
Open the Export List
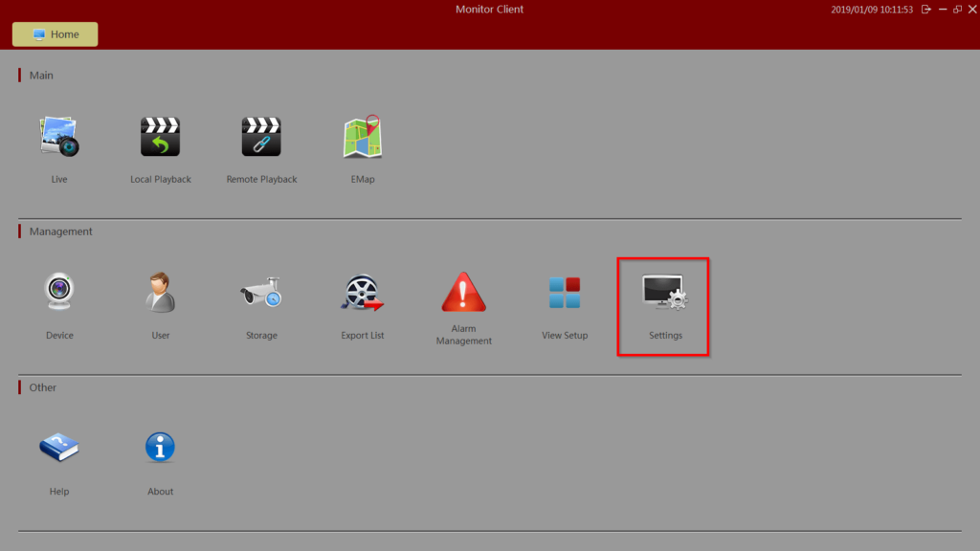click(x=362, y=292)
